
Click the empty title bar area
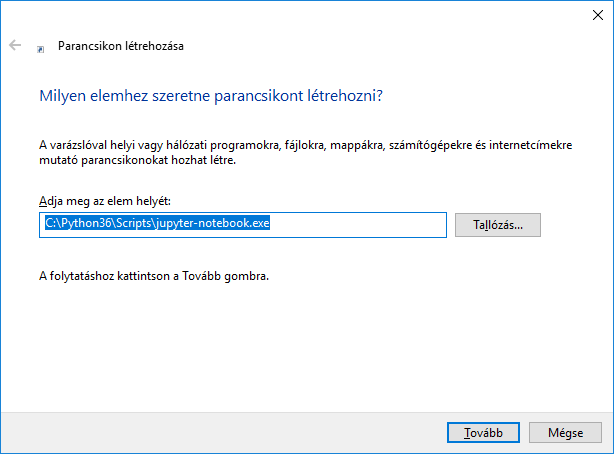[300, 15]
